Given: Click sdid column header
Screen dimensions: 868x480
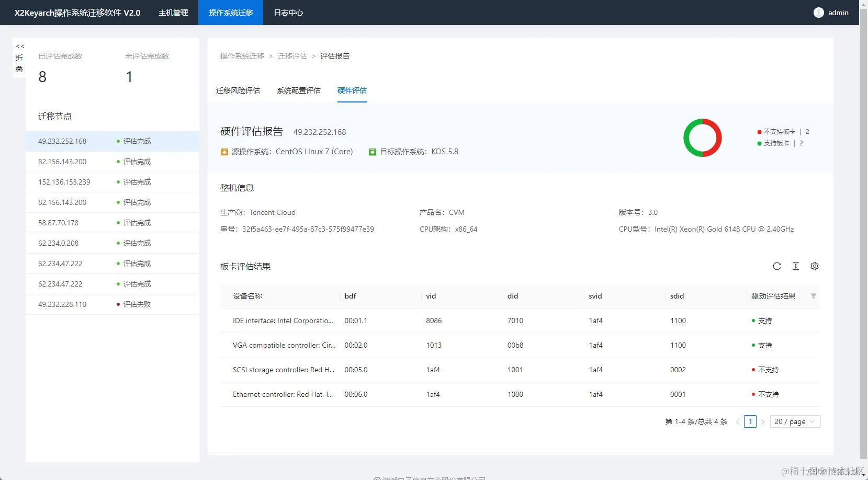Looking at the screenshot, I should [677, 296].
